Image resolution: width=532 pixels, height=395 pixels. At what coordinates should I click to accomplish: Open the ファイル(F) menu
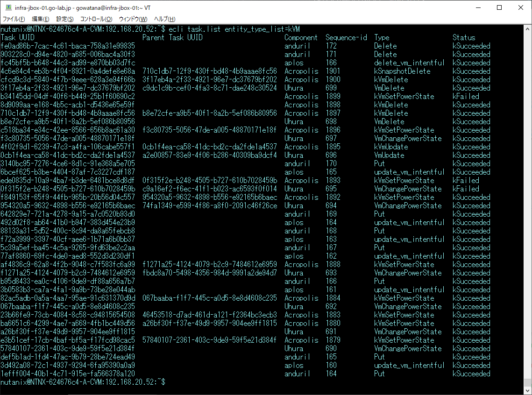pyautogui.click(x=14, y=19)
